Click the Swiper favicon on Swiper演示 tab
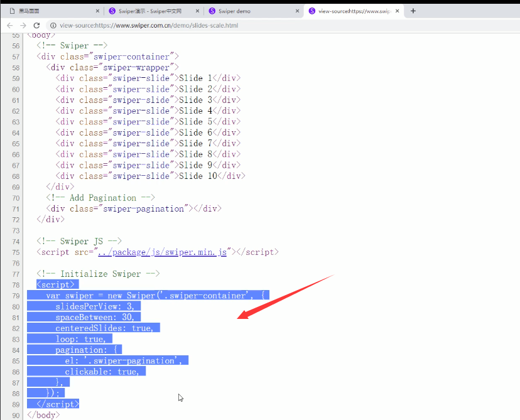520x420 pixels. tap(112, 11)
